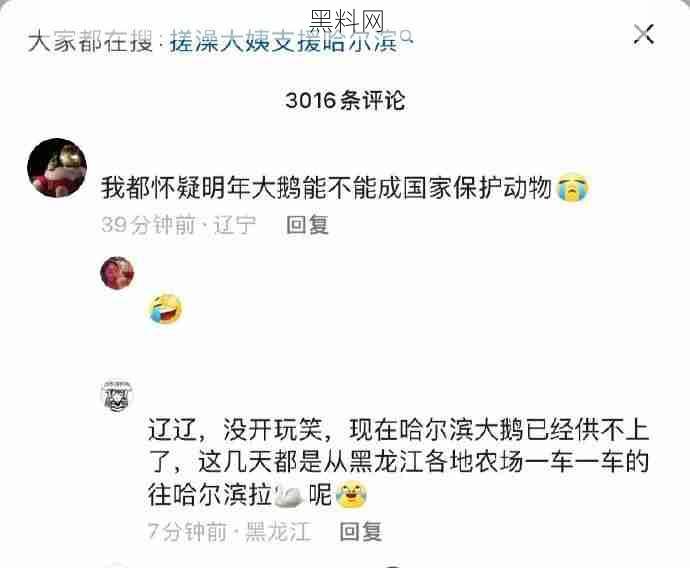This screenshot has width=690, height=568.
Task: Open trending search 搓澡大姨支援哈尔滨
Action: tap(283, 41)
